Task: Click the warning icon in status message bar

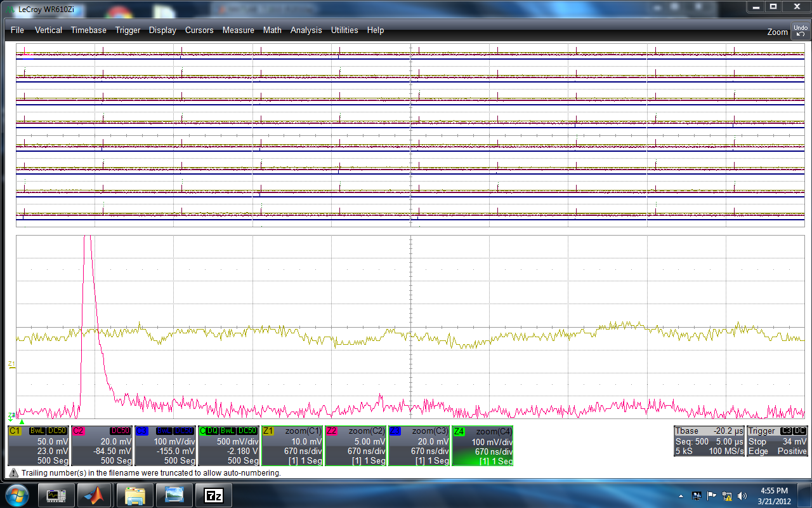Action: (x=13, y=472)
